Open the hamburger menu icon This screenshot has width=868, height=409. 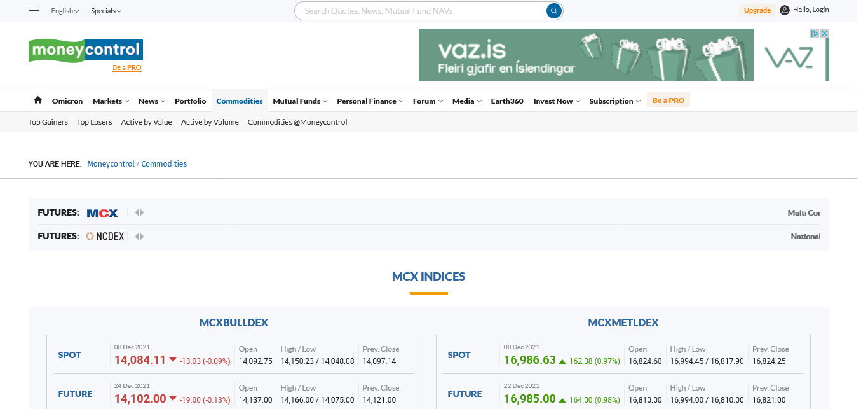pos(34,11)
